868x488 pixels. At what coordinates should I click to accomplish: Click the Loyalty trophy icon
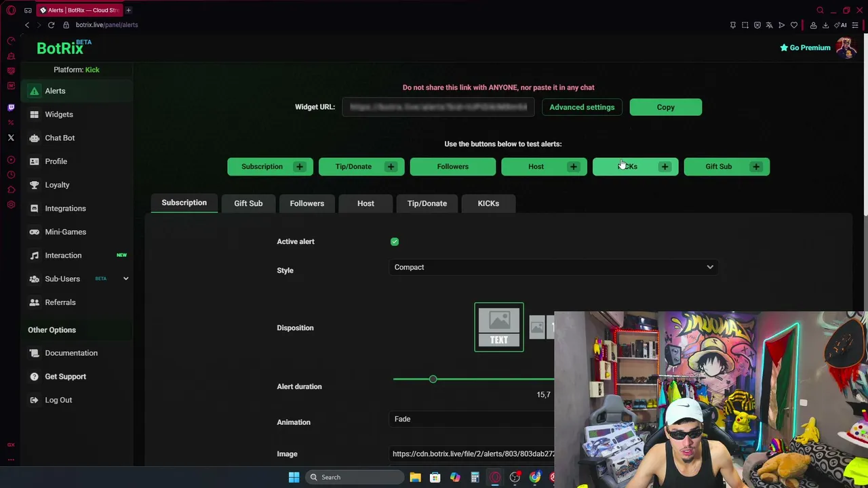click(x=34, y=185)
